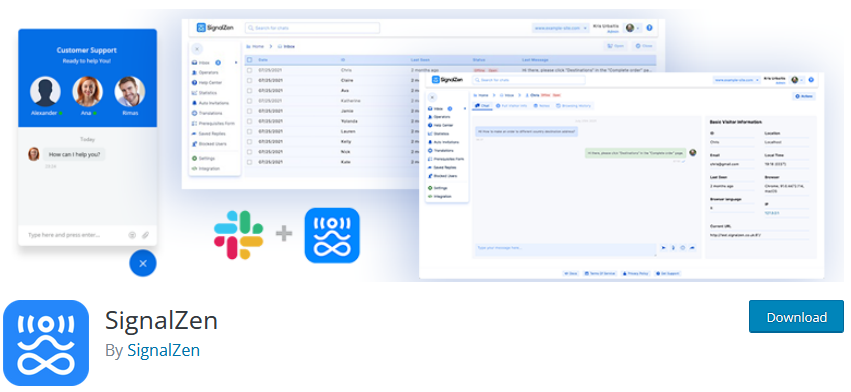This screenshot has height=392, width=851.
Task: Click the large SignalZen plugin icon beside the title
Action: pyautogui.click(x=46, y=343)
